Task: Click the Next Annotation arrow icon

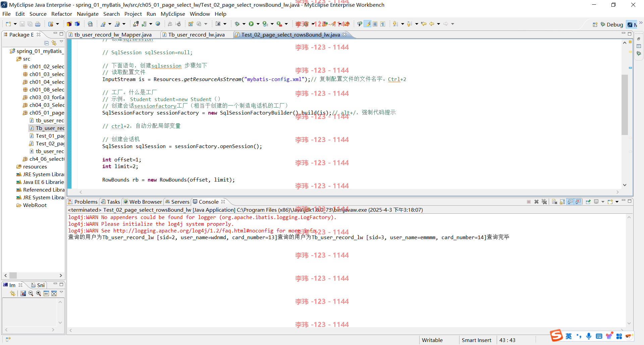Action: 395,24
